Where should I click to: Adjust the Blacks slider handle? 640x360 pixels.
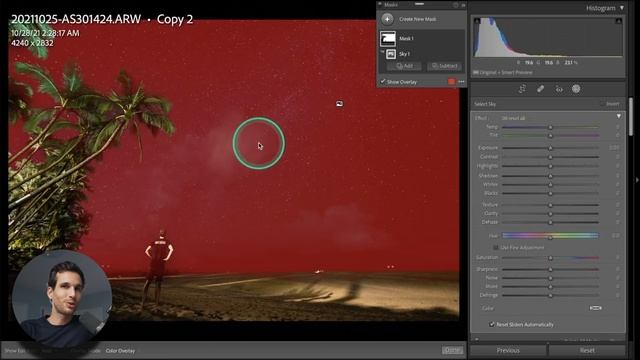550,193
